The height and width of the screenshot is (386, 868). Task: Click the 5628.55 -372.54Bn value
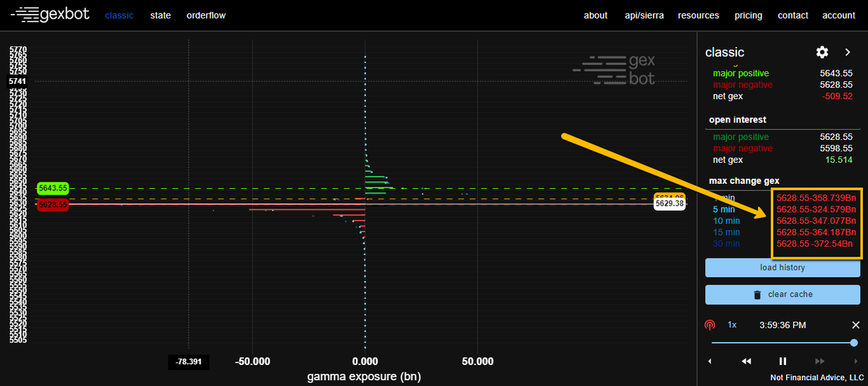click(816, 245)
